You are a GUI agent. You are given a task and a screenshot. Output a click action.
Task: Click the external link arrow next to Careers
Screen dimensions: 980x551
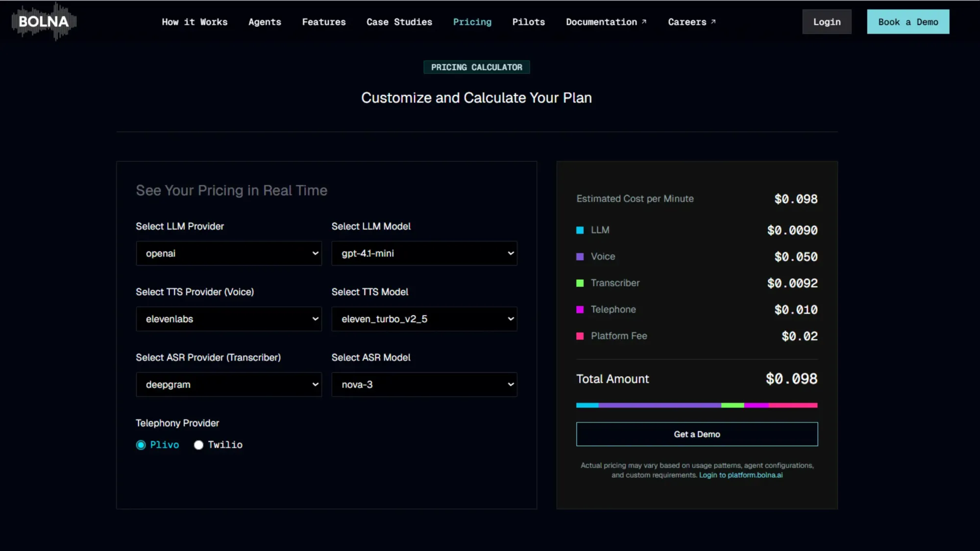point(713,21)
